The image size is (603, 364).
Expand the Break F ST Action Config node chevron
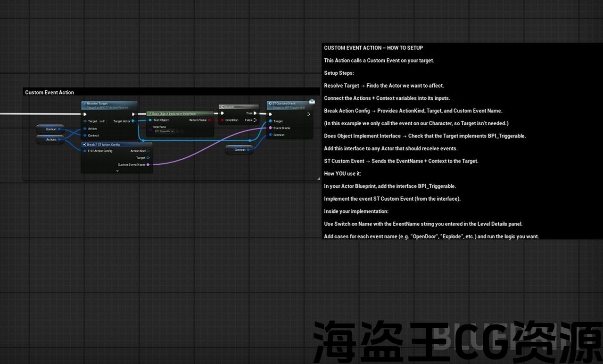coord(117,171)
